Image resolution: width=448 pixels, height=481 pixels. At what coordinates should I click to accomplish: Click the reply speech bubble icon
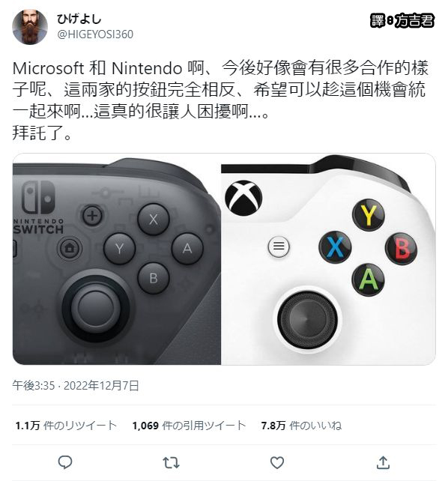(65, 462)
